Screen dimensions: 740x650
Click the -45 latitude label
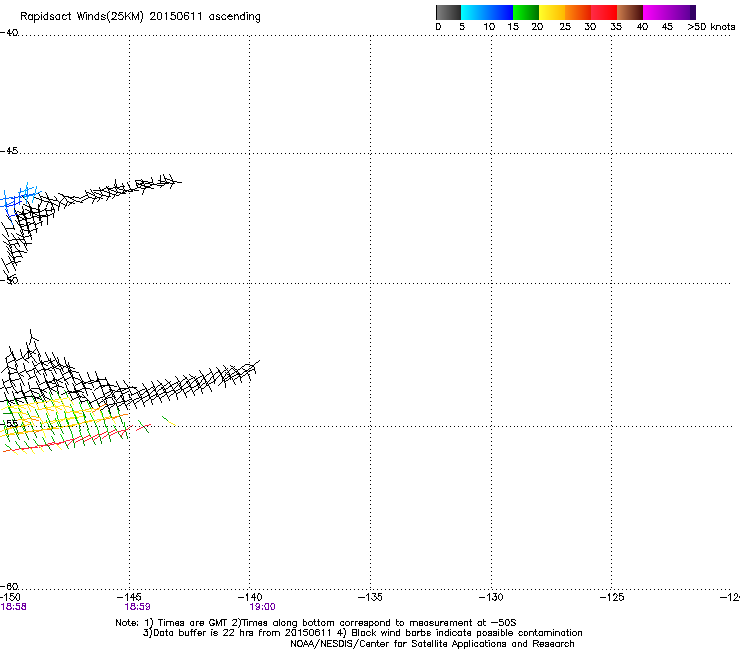click(9, 151)
